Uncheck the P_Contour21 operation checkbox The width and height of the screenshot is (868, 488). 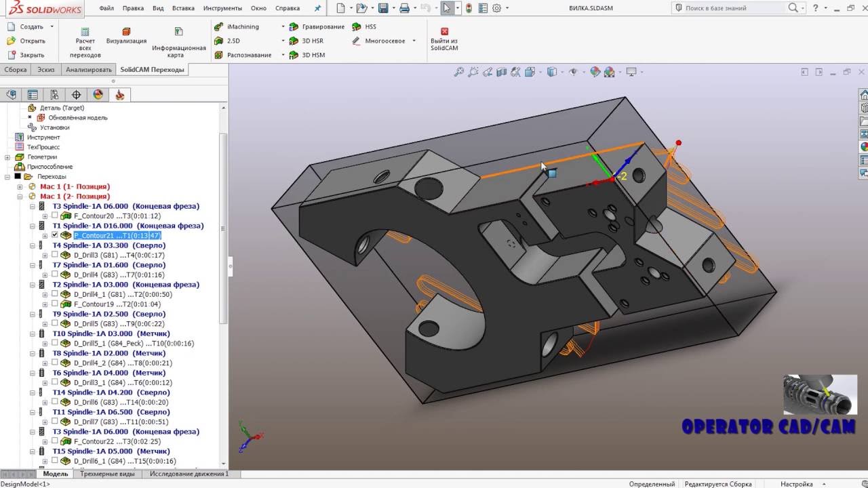point(55,235)
